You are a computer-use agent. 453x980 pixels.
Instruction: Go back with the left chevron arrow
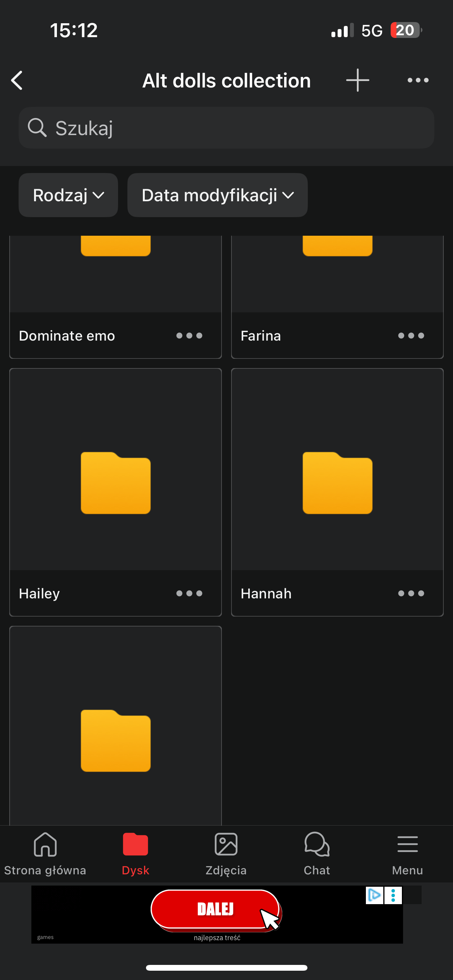pos(17,81)
